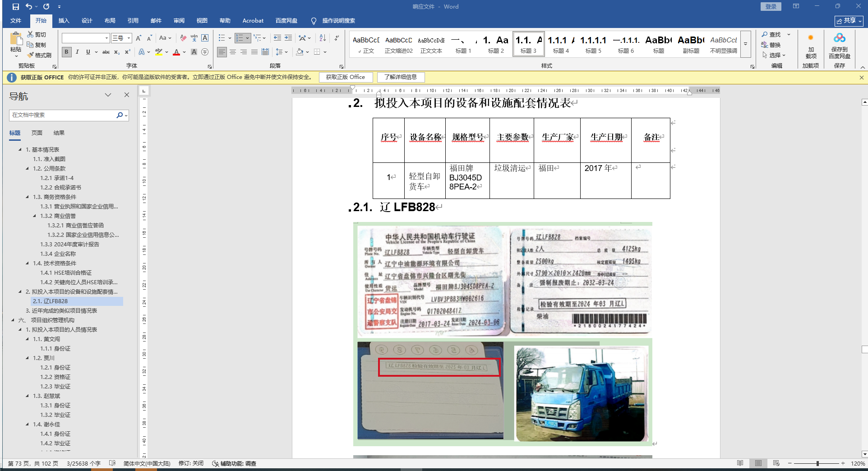868x471 pixels.
Task: Click the 获取正版 Office button
Action: tap(346, 77)
